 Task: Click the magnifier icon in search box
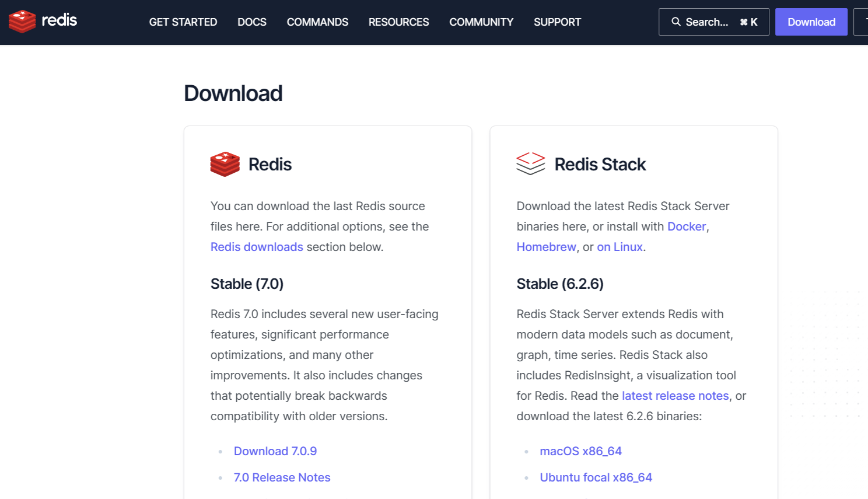tap(676, 22)
